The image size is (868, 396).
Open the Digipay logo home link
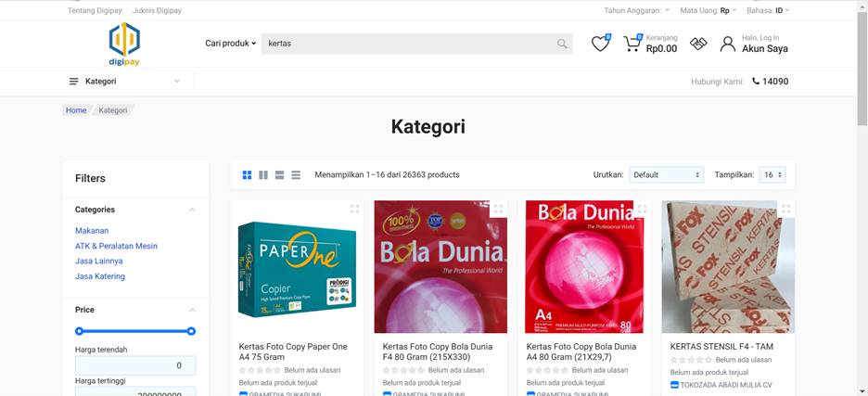tap(124, 44)
